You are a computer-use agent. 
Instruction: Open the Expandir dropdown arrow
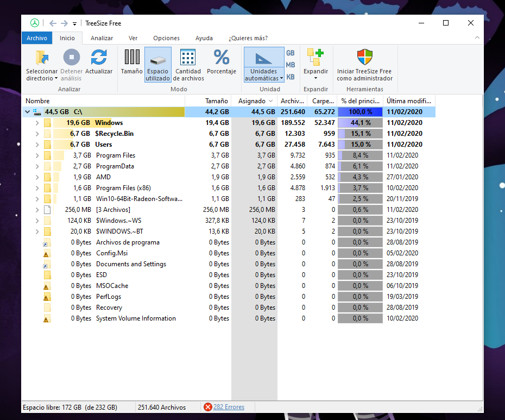[315, 78]
